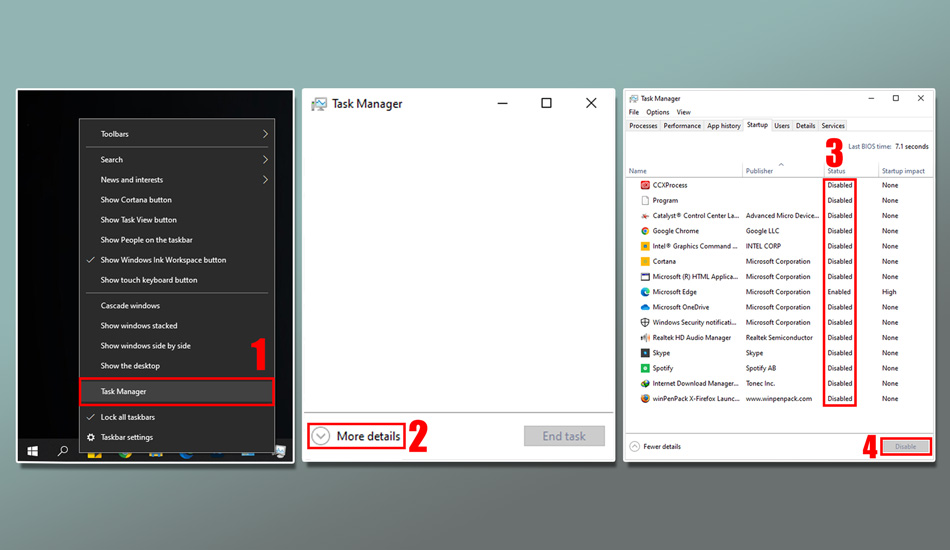The width and height of the screenshot is (950, 550).
Task: Select the Program file icon
Action: 645,200
